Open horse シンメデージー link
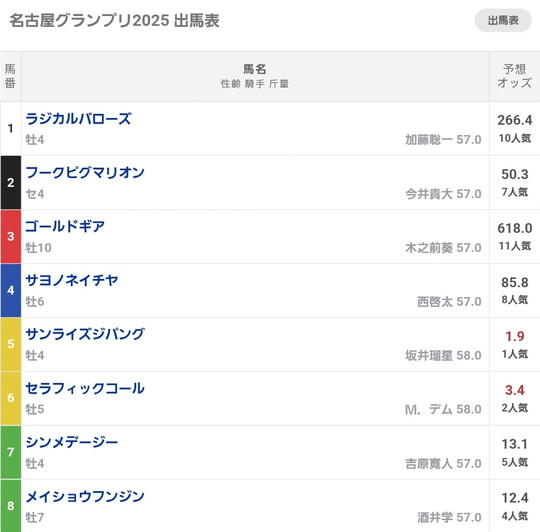This screenshot has height=532, width=540. (x=72, y=442)
